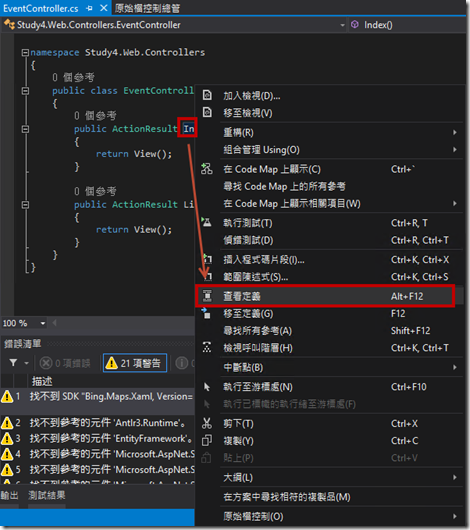Click the 移至檢視(V) menu icon
Image resolution: width=470 pixels, height=530 pixels.
click(207, 112)
